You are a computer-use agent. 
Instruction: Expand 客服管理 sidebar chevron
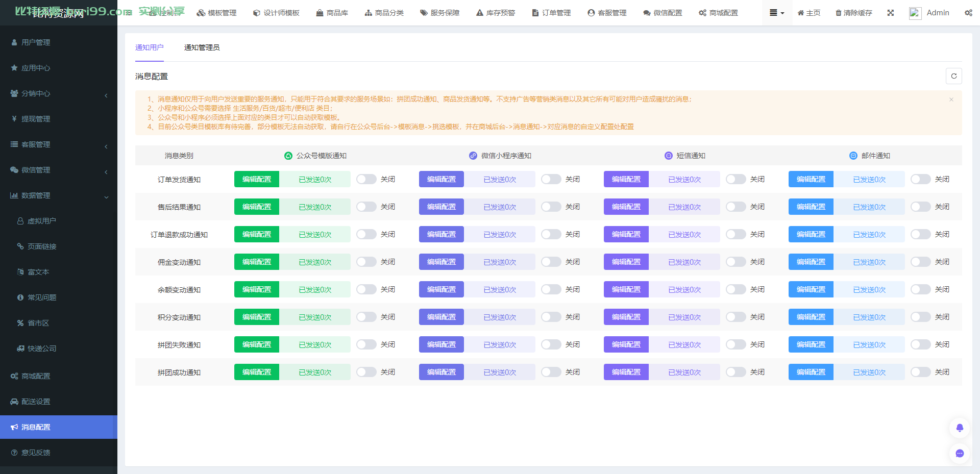coord(106,146)
